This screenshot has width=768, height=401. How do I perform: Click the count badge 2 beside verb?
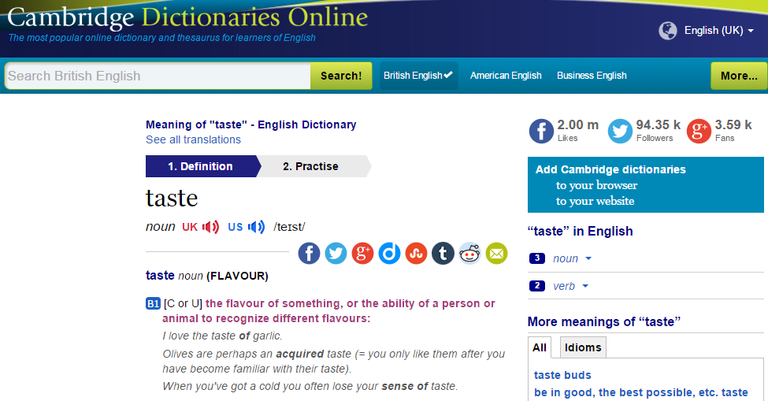pyautogui.click(x=537, y=285)
